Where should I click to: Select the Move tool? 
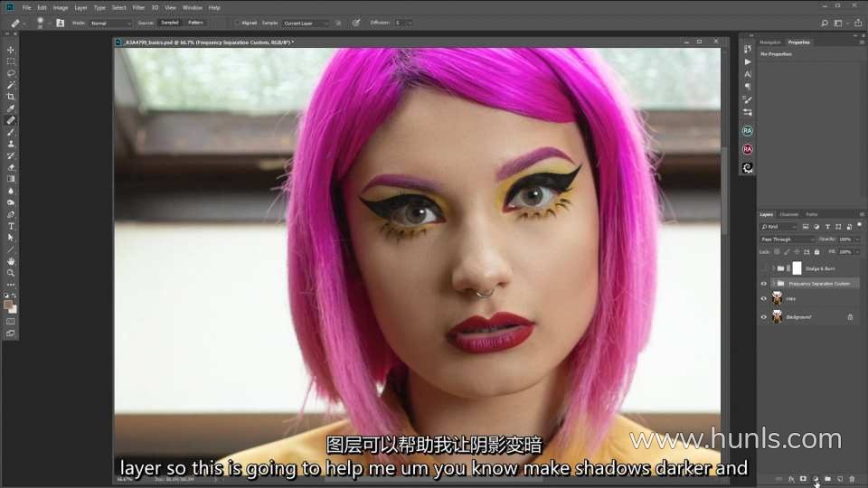(11, 50)
